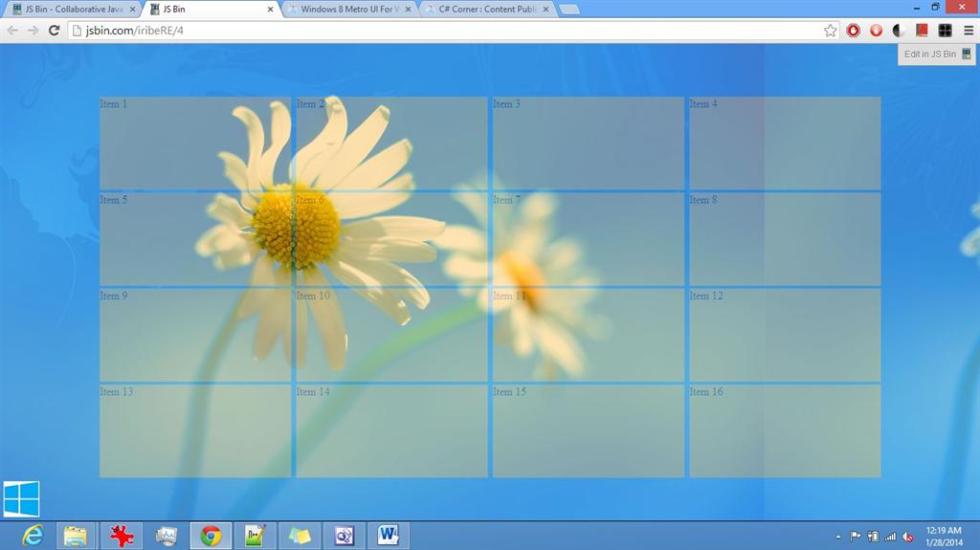The width and height of the screenshot is (980, 550).
Task: Open the Chrome hamburger menu
Action: [x=969, y=30]
